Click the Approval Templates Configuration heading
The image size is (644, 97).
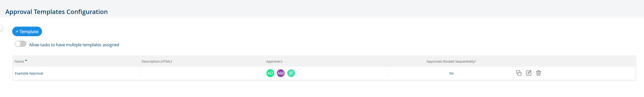pos(56,12)
